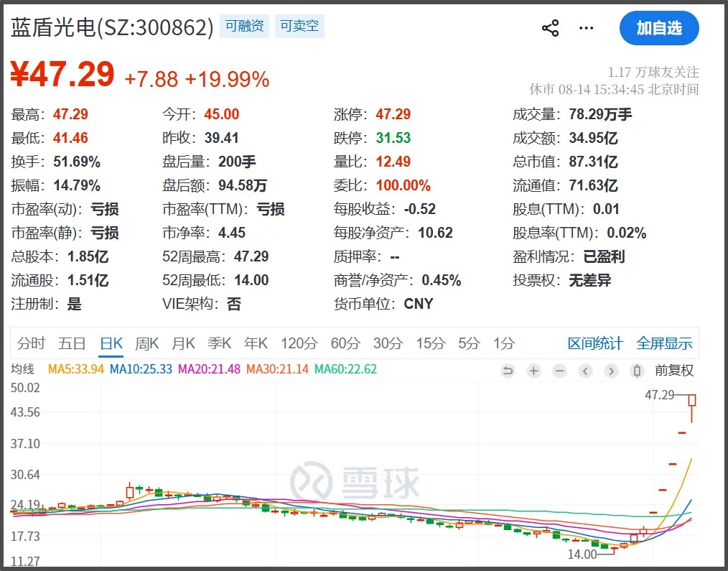728x571 pixels.
Task: Click the 可融资 tag
Action: coord(244,26)
